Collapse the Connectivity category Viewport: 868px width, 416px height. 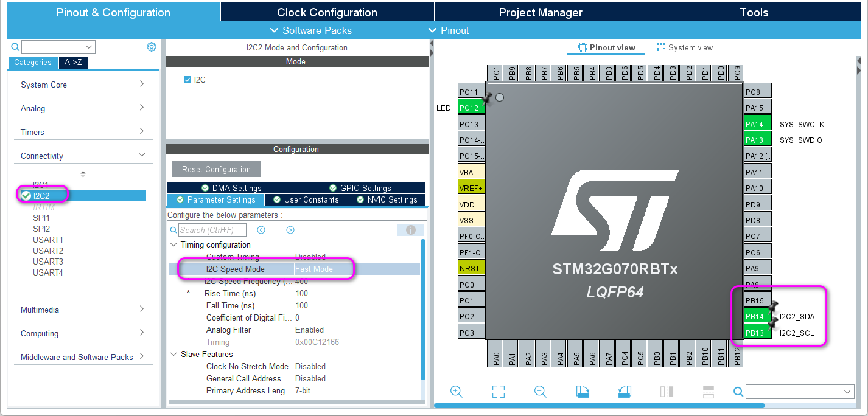pyautogui.click(x=83, y=156)
